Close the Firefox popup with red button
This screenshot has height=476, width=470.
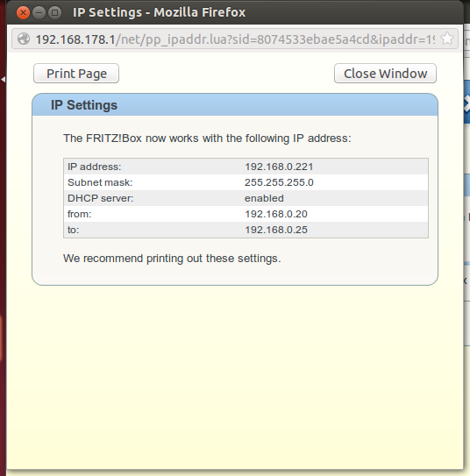[23, 13]
